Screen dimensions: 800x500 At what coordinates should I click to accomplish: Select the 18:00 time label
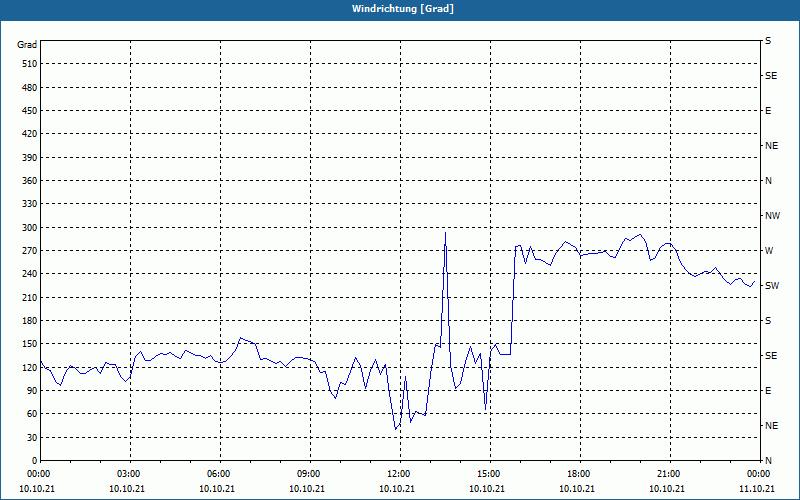coord(579,474)
